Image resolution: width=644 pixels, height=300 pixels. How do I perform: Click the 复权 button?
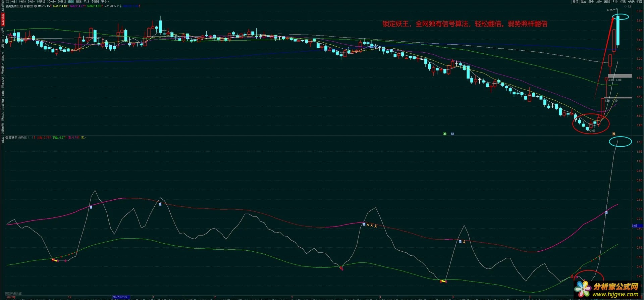pos(575,2)
